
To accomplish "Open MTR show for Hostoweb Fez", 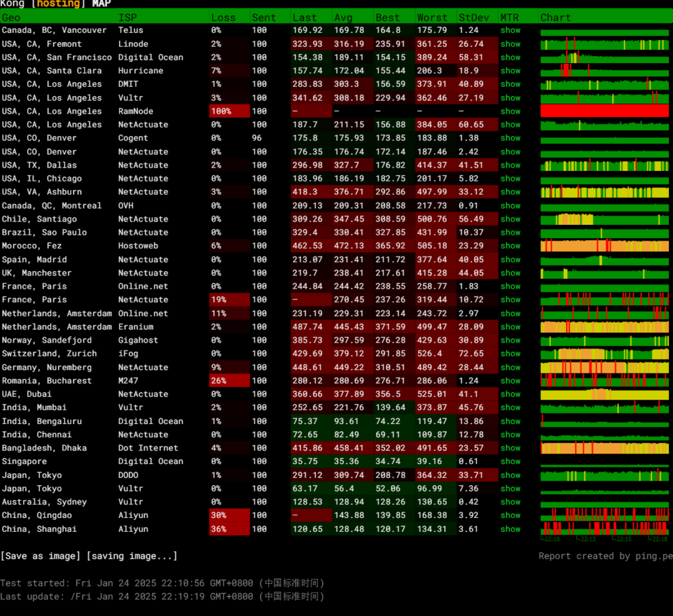I will (510, 245).
